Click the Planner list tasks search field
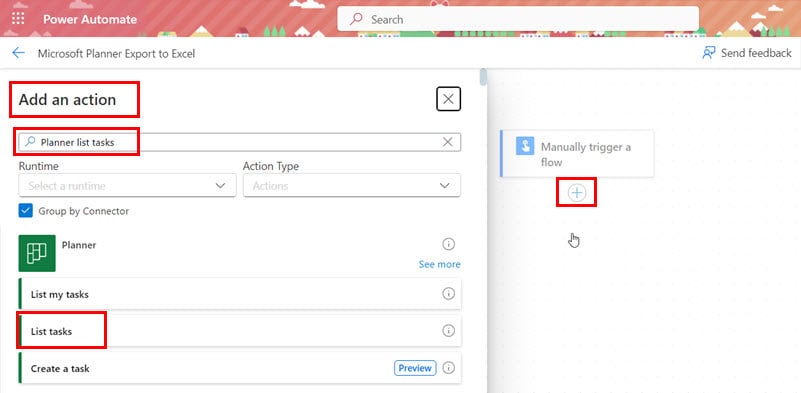 tap(240, 142)
